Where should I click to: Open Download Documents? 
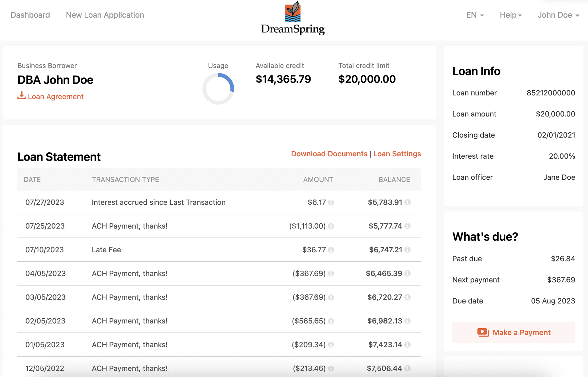[x=329, y=153]
